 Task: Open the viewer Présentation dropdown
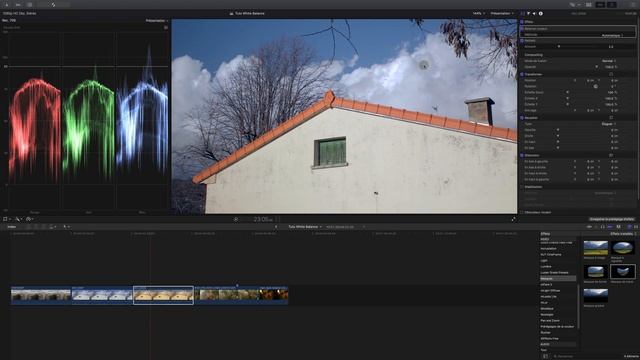502,13
